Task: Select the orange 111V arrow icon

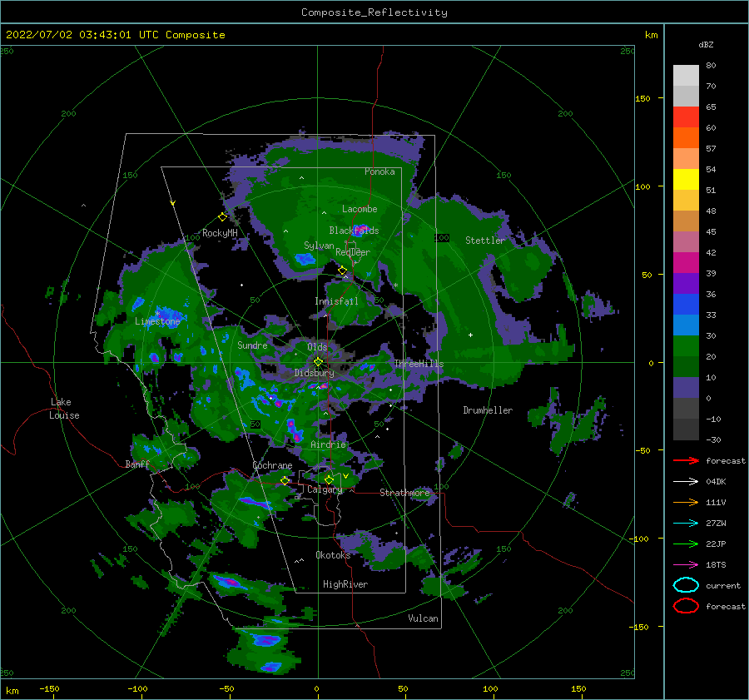Action: click(686, 502)
